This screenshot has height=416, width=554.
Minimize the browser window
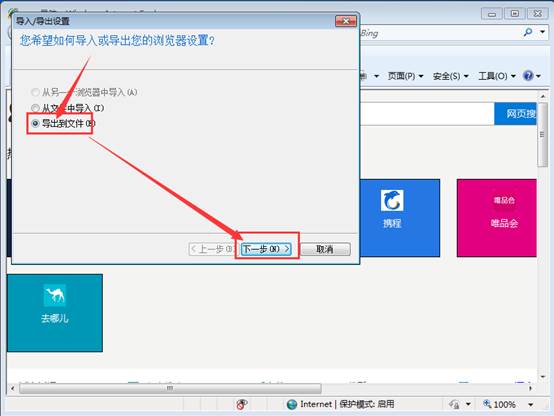coord(491,14)
